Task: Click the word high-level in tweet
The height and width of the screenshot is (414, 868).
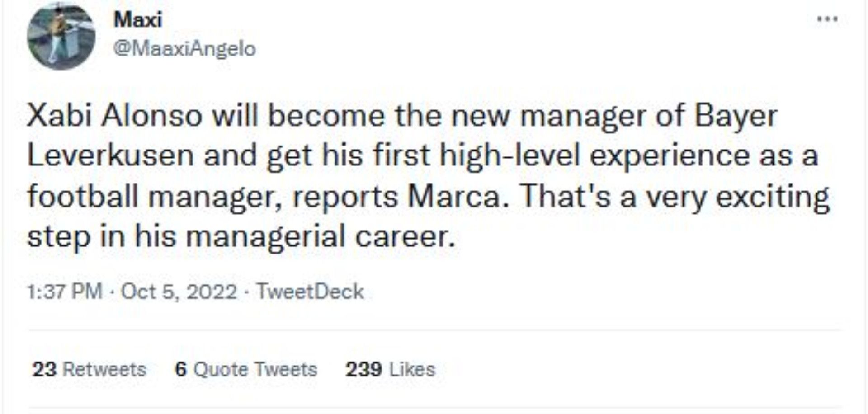Action: coord(509,156)
